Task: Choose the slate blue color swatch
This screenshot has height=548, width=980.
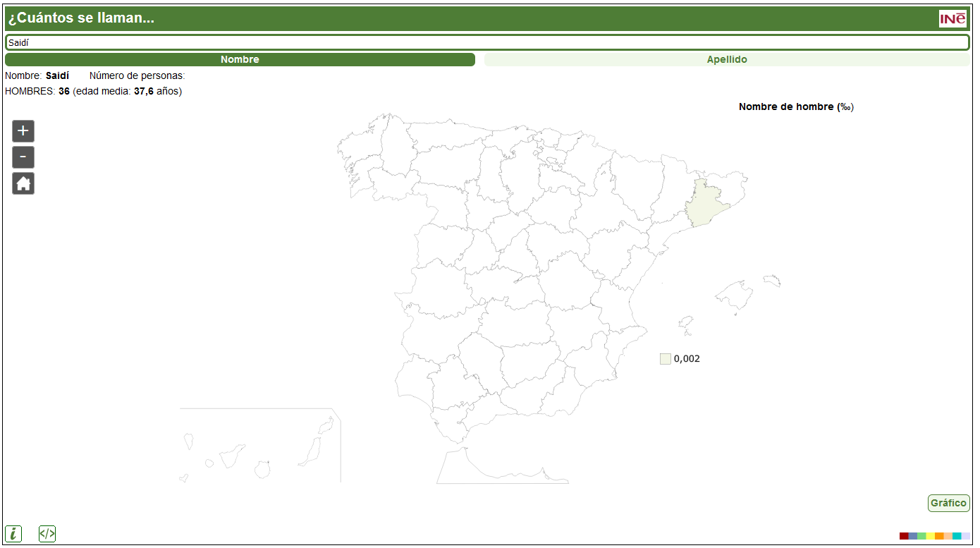Action: 913,536
